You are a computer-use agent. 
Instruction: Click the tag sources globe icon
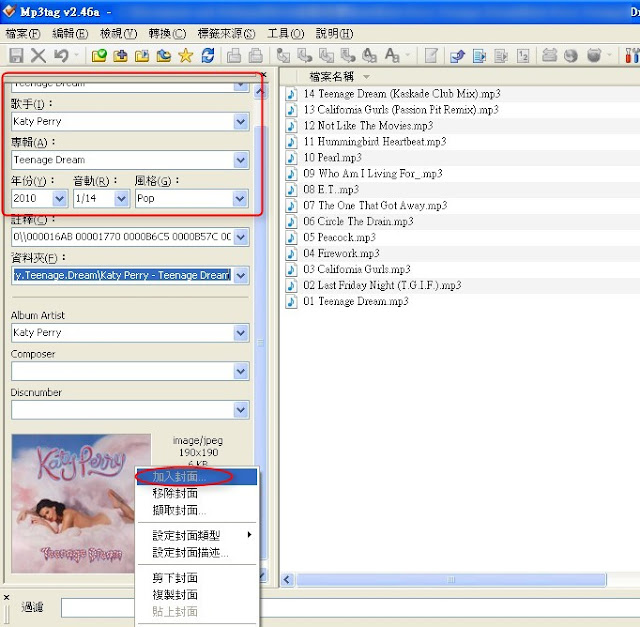pos(571,55)
